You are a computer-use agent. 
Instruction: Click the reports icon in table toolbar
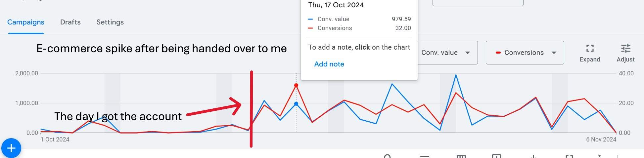coord(496,156)
